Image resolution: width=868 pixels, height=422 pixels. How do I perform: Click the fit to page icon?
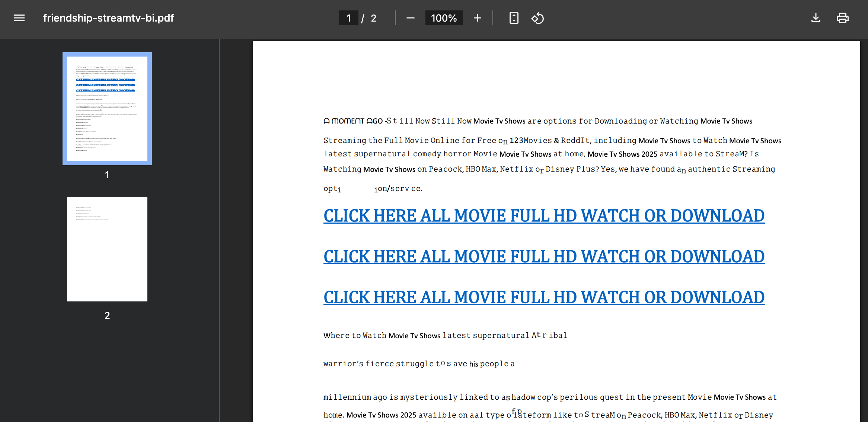[514, 18]
